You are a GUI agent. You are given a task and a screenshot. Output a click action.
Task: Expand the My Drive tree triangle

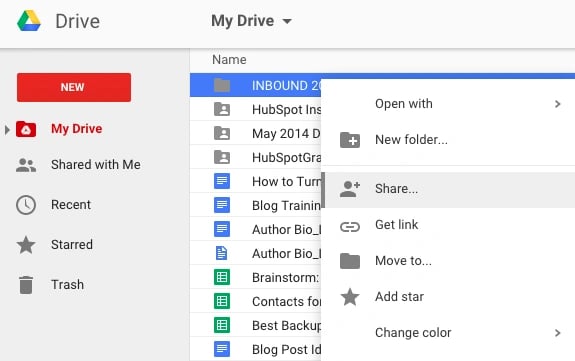click(x=7, y=130)
